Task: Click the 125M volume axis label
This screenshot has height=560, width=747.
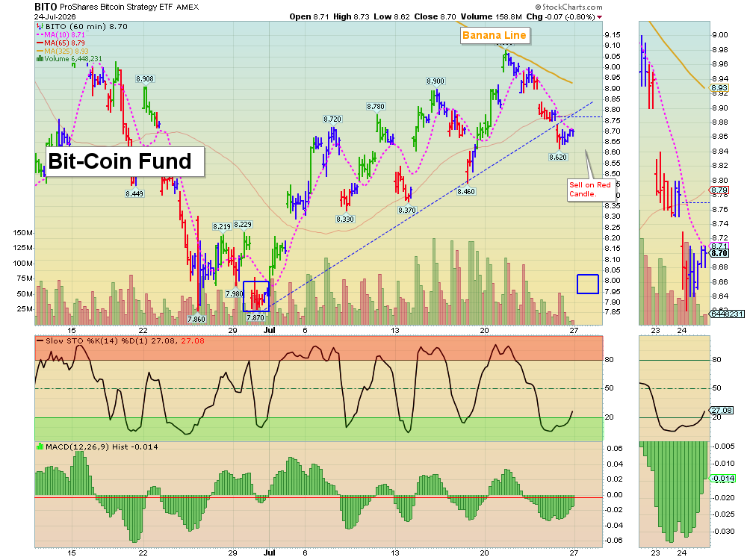Action: pos(23,248)
